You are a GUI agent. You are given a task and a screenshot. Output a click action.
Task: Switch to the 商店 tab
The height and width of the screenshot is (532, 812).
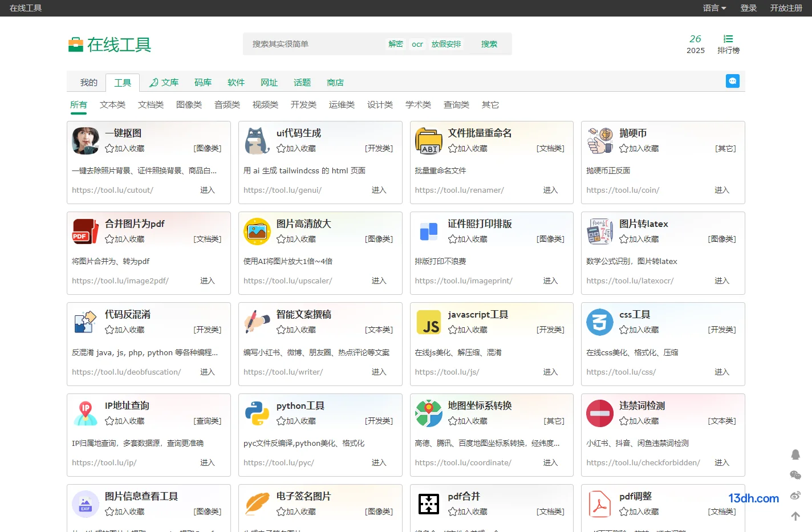coord(335,82)
